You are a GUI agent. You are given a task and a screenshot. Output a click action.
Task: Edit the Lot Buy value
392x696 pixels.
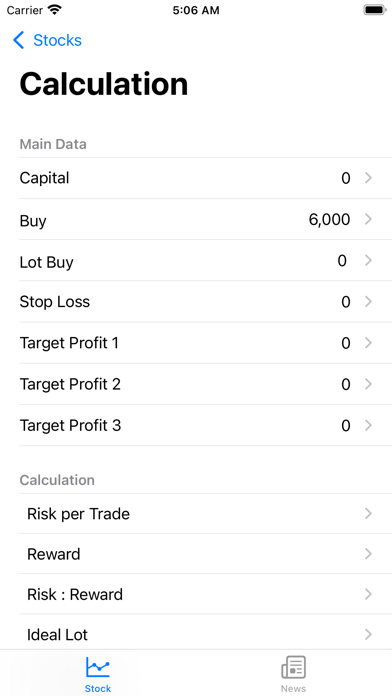coord(342,261)
